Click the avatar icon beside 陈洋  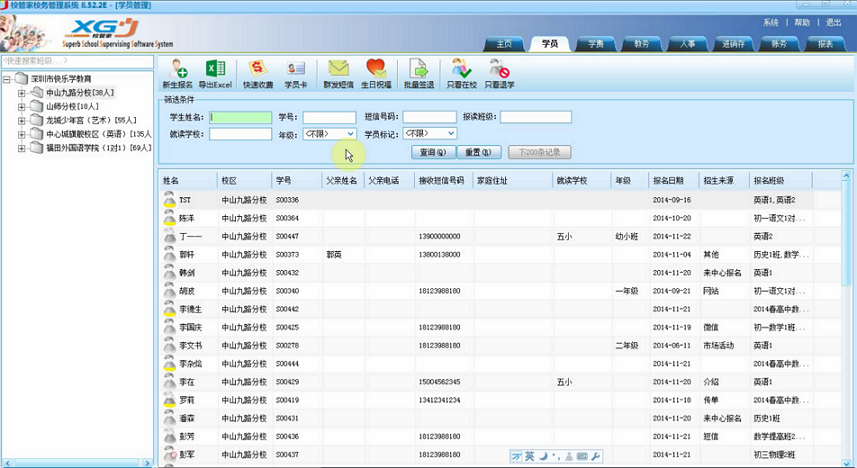click(169, 218)
